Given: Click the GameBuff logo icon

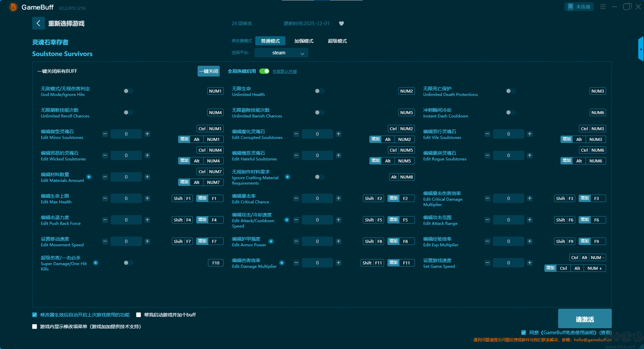Looking at the screenshot, I should (x=13, y=7).
